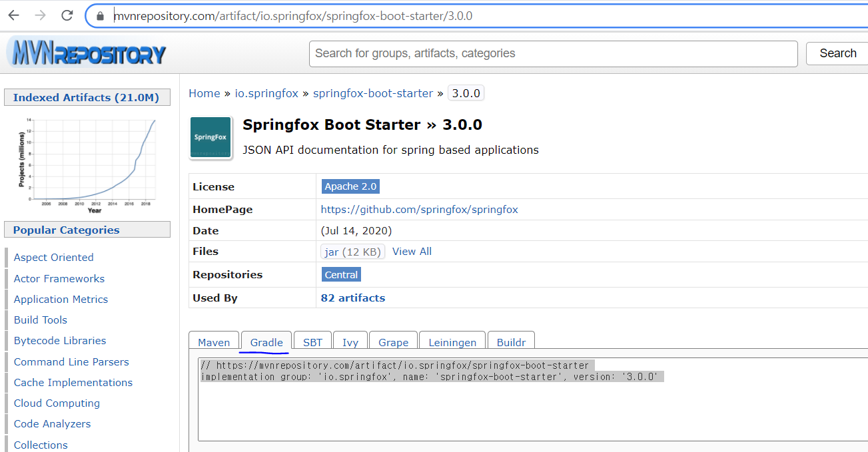868x452 pixels.
Task: Click the JSON API documentation description text
Action: click(391, 150)
